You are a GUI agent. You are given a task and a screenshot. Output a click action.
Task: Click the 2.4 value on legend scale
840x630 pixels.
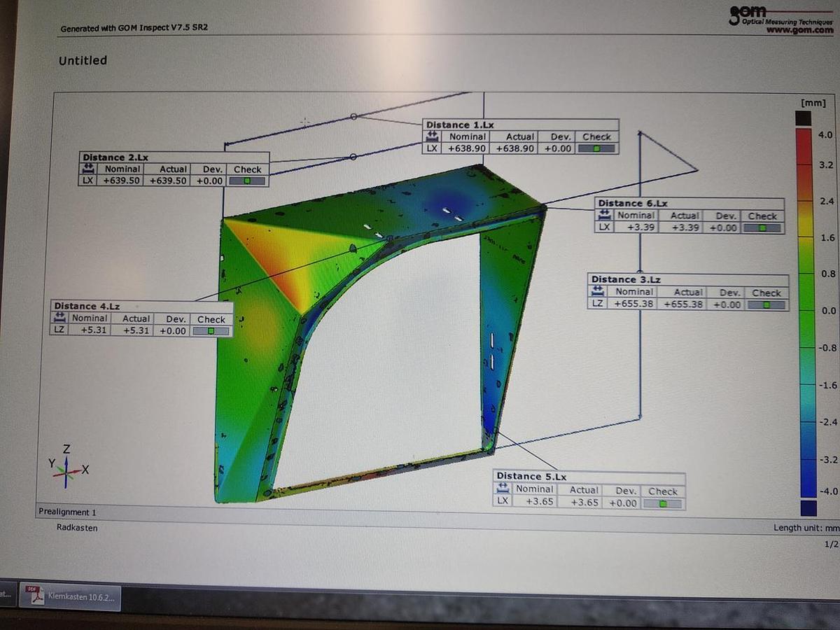(827, 202)
